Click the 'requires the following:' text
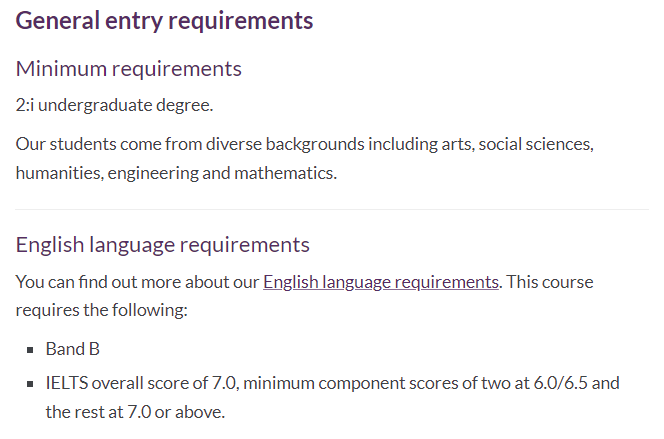The image size is (664, 439). (x=101, y=310)
